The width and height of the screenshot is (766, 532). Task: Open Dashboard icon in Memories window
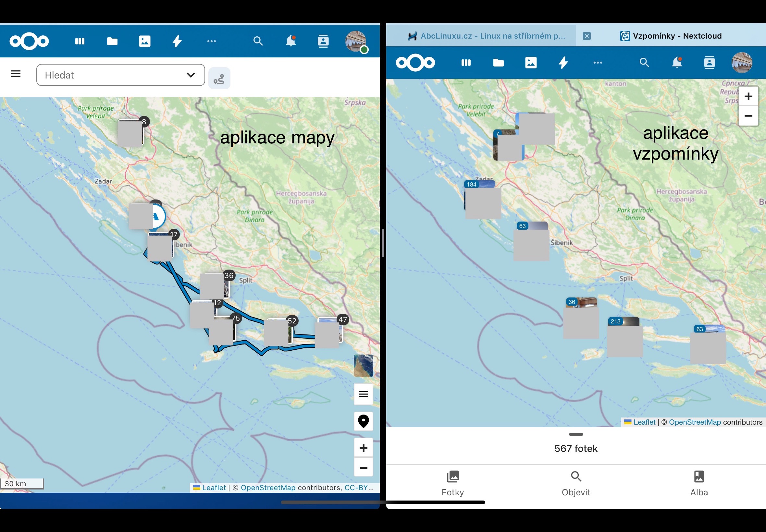point(466,63)
